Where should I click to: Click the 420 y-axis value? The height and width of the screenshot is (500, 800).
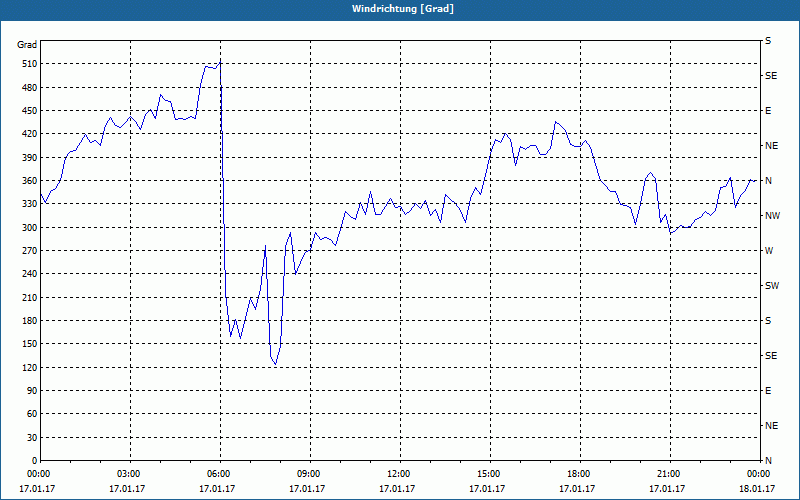pos(29,134)
